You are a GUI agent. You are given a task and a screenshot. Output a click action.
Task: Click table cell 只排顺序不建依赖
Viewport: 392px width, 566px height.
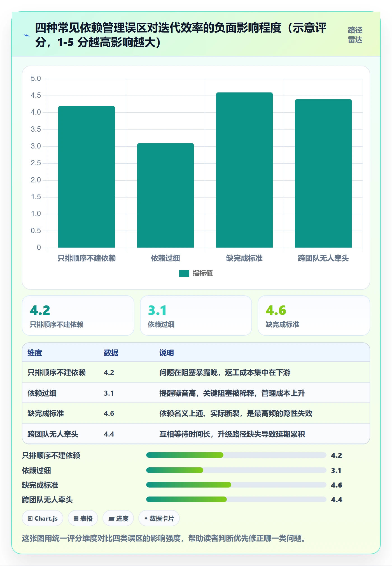57,372
